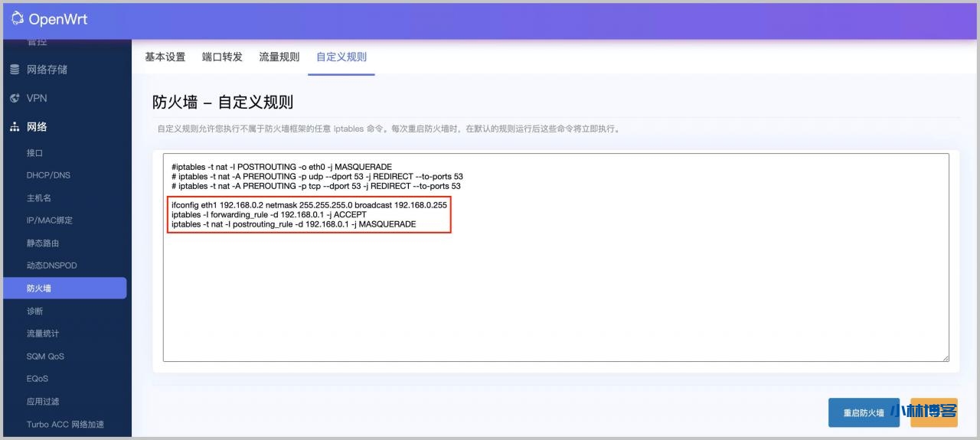Select the 流量规则 tab
Screen dimensions: 980x440
[x=279, y=57]
